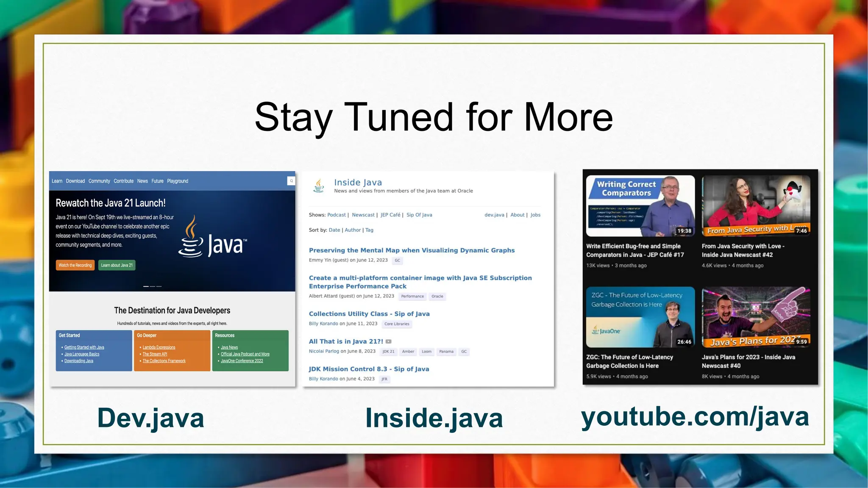Screen dimensions: 868x488
Task: Open the Podcast show link
Action: (x=337, y=215)
